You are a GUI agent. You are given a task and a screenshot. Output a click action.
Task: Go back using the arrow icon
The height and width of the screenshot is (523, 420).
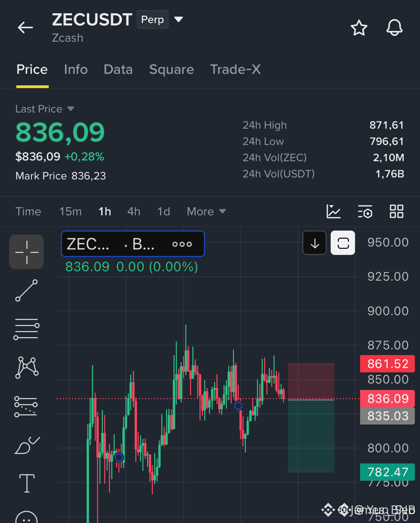(x=25, y=27)
